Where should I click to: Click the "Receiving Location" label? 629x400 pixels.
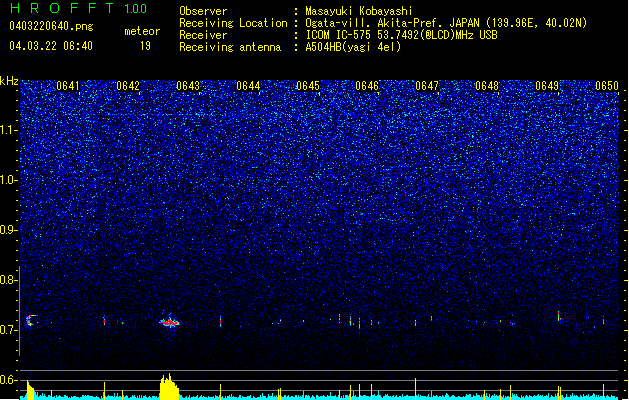(233, 23)
